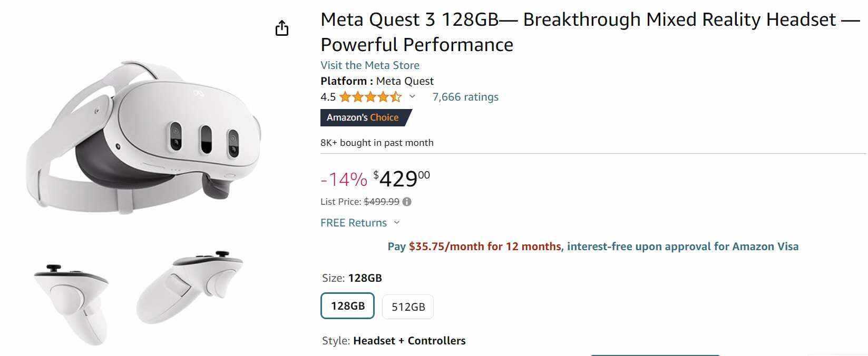Open the 7,666 ratings link
The height and width of the screenshot is (356, 868).
click(x=465, y=97)
